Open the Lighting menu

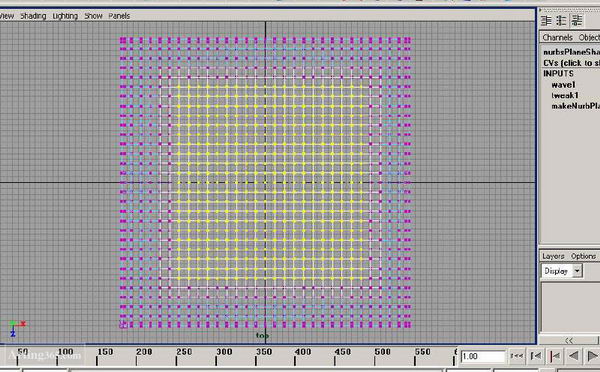click(x=65, y=16)
